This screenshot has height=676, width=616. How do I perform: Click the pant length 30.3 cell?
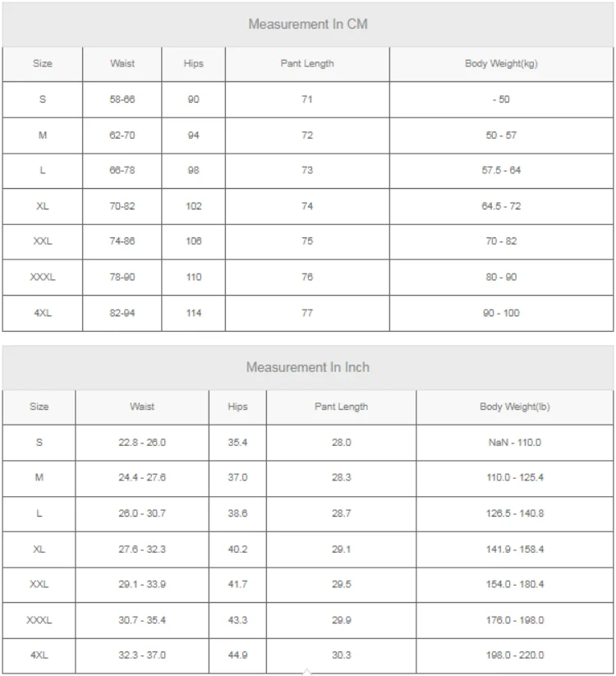point(341,655)
